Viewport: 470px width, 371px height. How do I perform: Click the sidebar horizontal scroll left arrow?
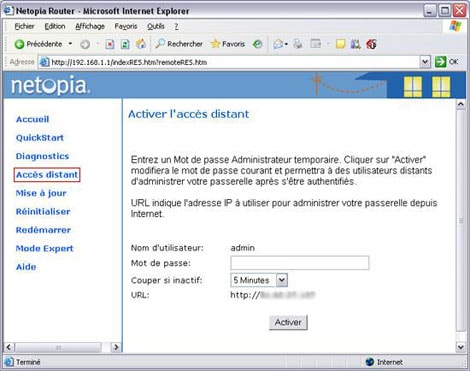coord(9,347)
